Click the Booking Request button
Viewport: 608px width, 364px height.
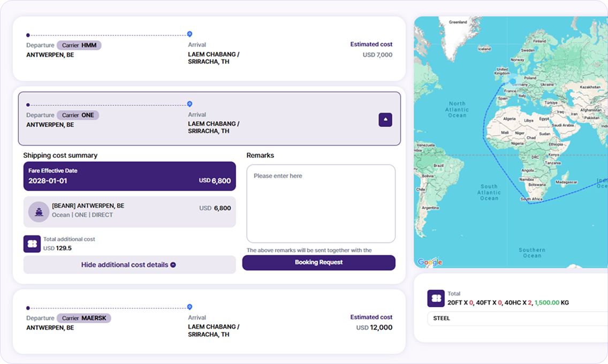319,262
